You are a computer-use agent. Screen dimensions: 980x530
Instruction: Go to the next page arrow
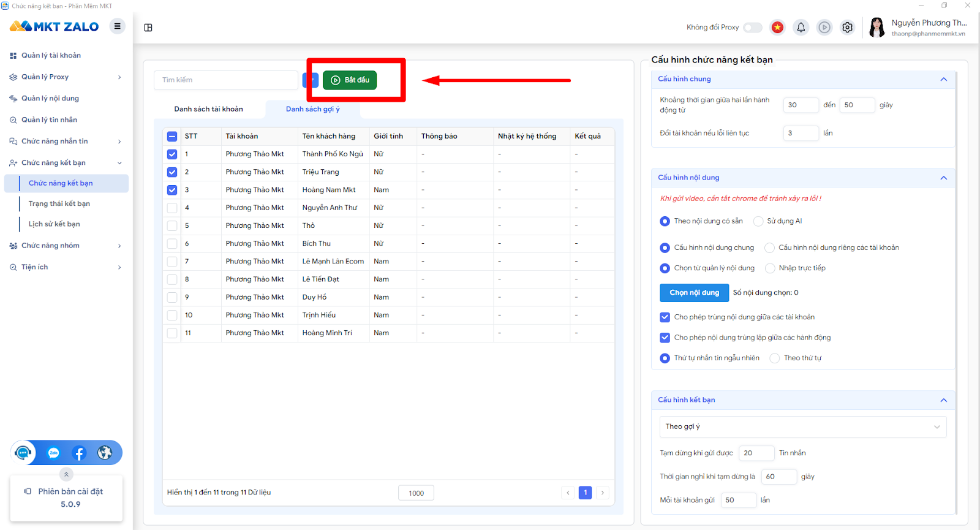pos(603,493)
